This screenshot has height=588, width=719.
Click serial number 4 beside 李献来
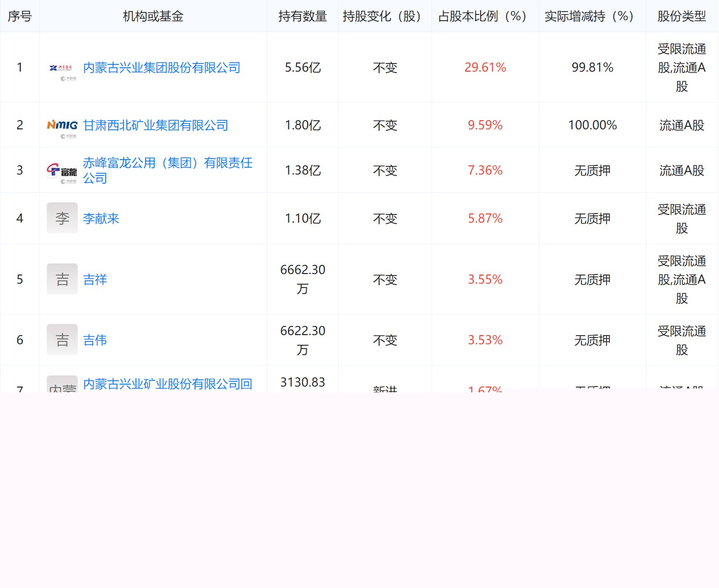pos(20,219)
